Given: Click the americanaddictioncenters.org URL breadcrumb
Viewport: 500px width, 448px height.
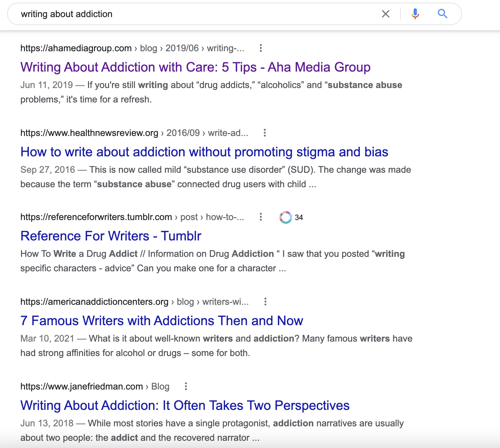Looking at the screenshot, I should [x=134, y=302].
